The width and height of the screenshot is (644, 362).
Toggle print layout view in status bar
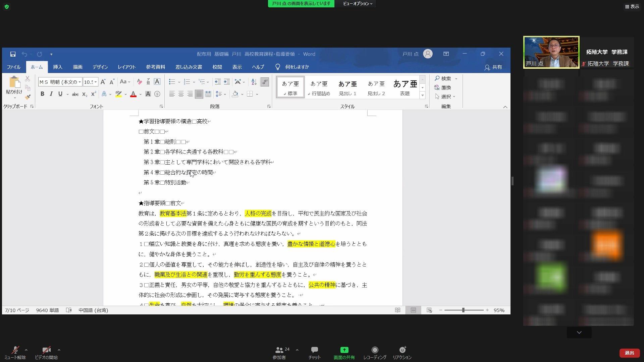(413, 310)
